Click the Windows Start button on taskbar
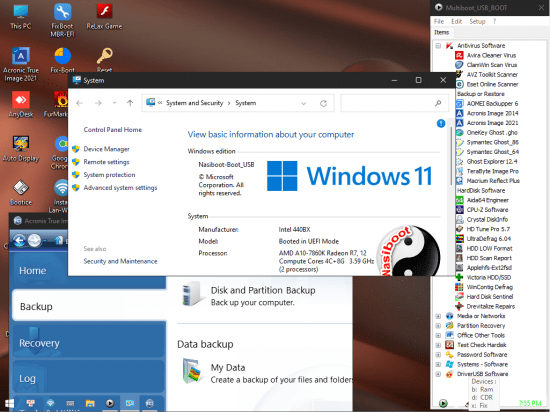550x412 pixels. 8,404
